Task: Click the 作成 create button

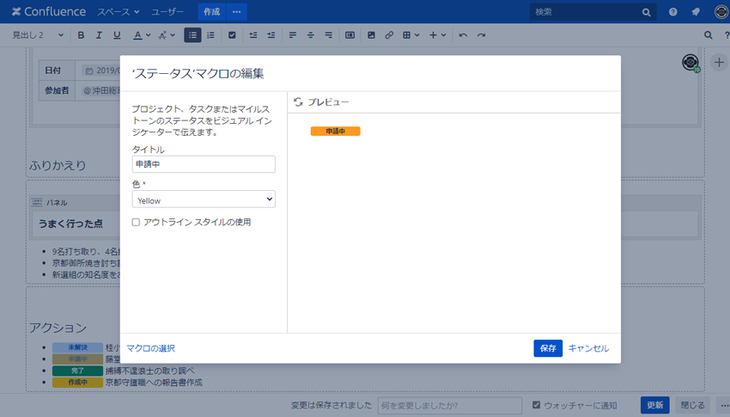Action: point(212,12)
